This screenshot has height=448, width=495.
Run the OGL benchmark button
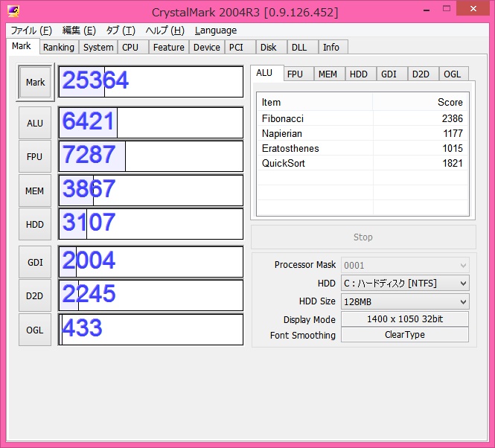point(35,330)
